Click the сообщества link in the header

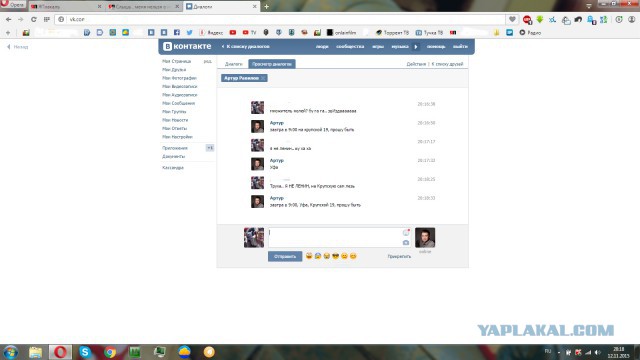click(350, 47)
